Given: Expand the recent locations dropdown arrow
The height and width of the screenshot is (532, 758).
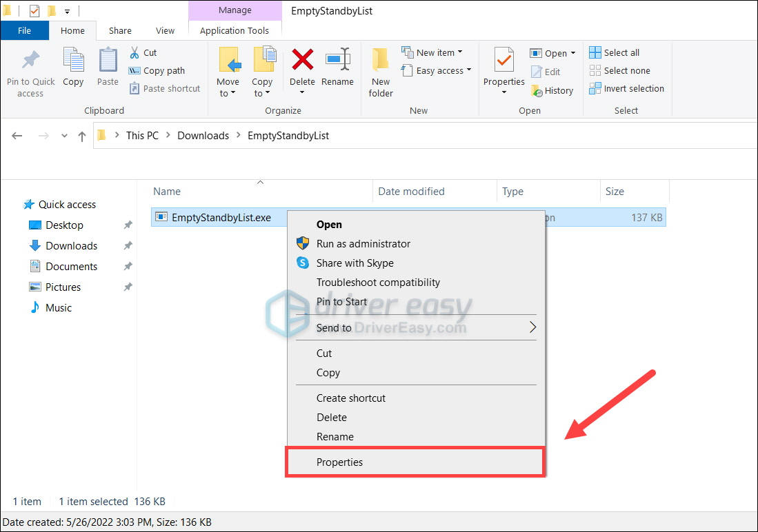Looking at the screenshot, I should coord(63,136).
